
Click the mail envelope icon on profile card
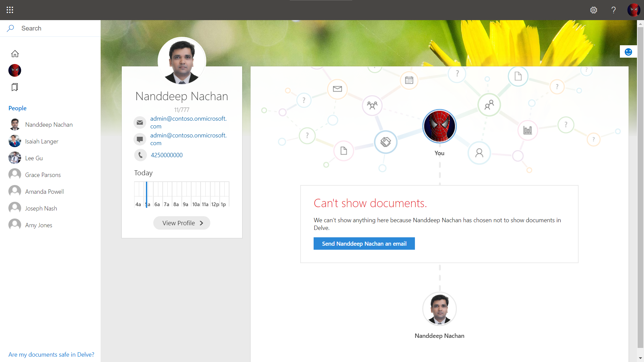point(140,122)
